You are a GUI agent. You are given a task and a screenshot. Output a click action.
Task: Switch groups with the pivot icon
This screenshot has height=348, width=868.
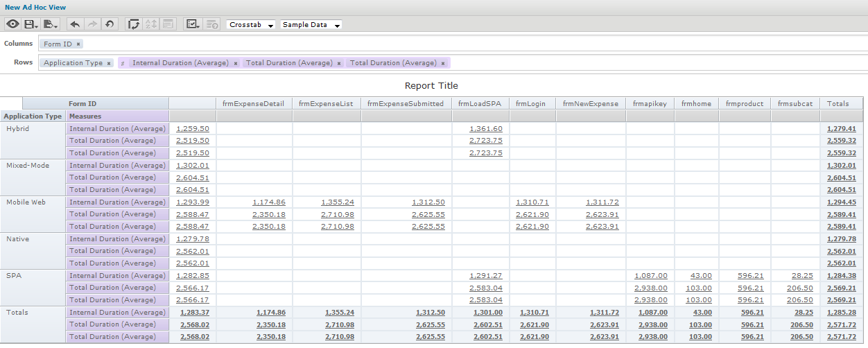tap(134, 24)
